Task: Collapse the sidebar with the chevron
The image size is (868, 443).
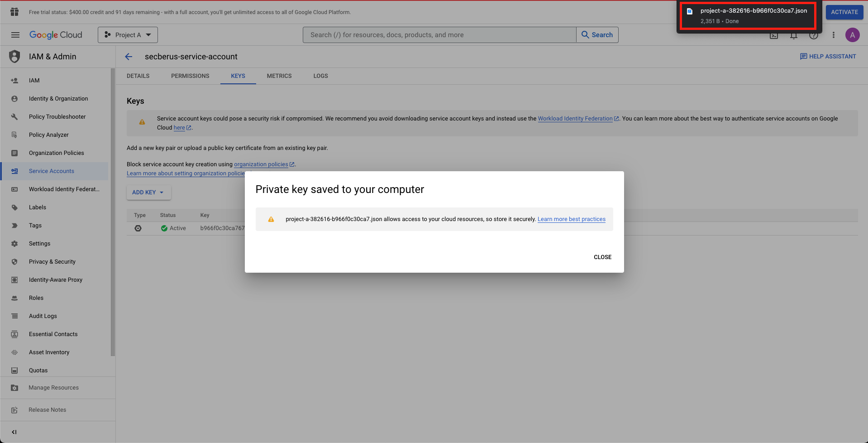Action: (x=14, y=432)
